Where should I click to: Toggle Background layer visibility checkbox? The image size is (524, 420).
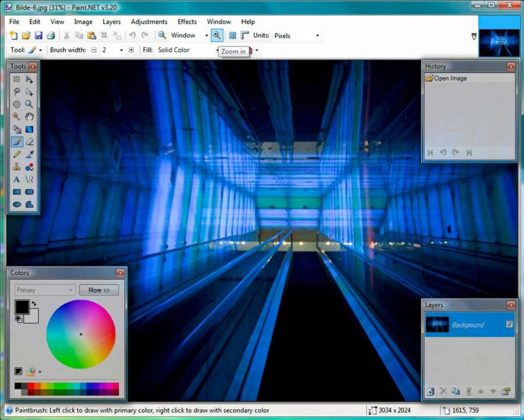point(509,324)
